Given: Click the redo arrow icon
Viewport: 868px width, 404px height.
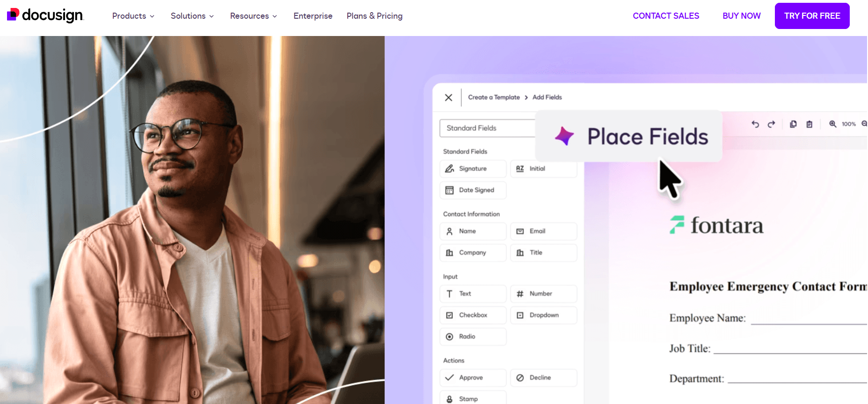Looking at the screenshot, I should pos(771,124).
